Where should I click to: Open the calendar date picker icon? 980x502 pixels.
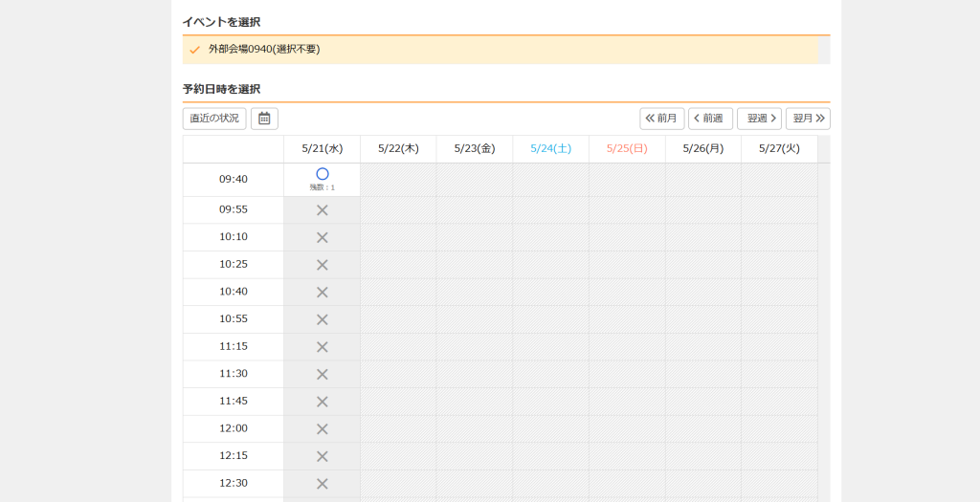264,119
